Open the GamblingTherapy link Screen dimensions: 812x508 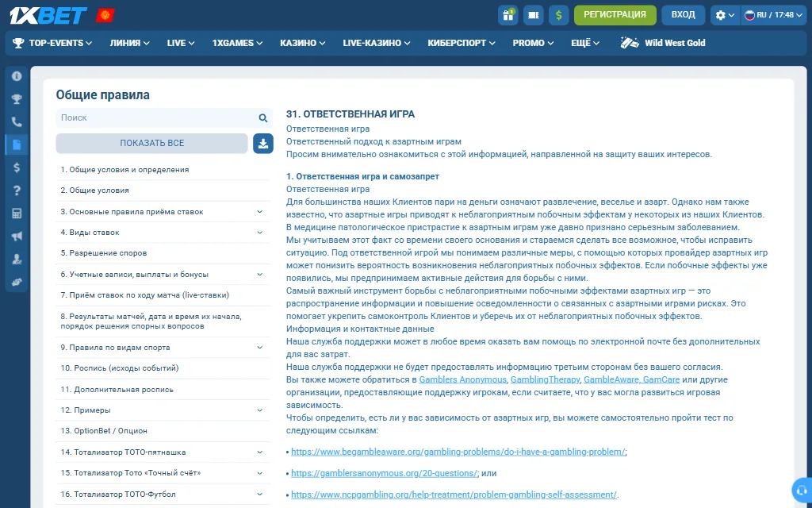coord(546,379)
